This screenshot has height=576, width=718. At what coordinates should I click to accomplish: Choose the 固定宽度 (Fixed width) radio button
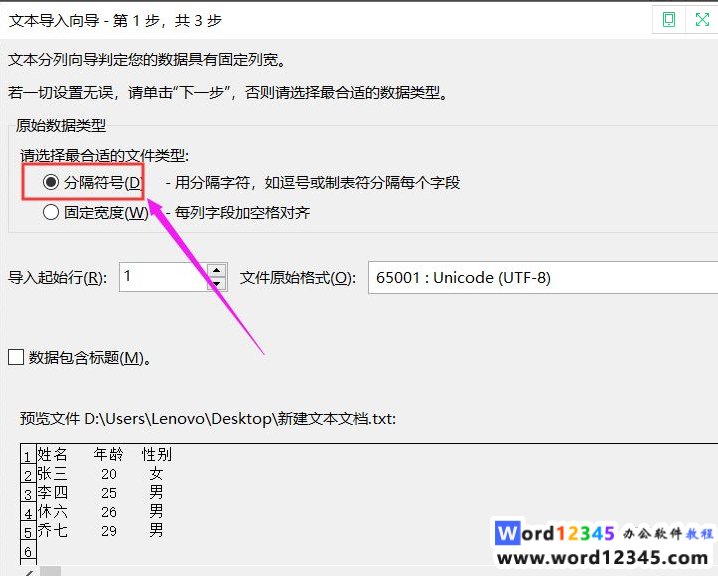click(51, 212)
